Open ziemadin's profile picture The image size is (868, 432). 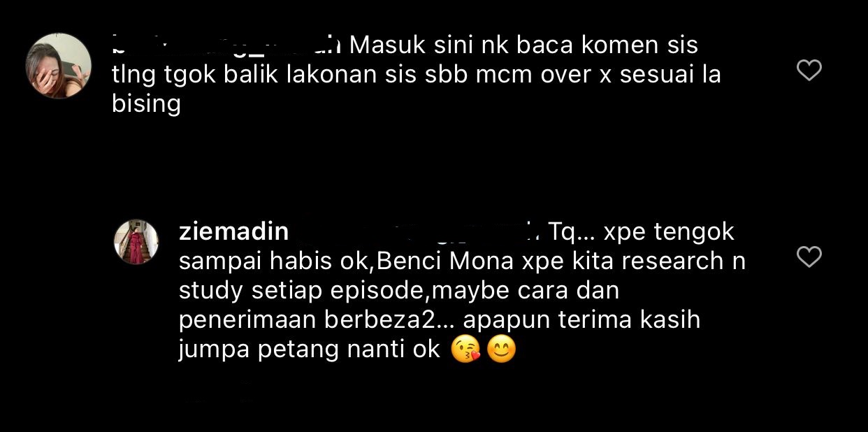[136, 242]
